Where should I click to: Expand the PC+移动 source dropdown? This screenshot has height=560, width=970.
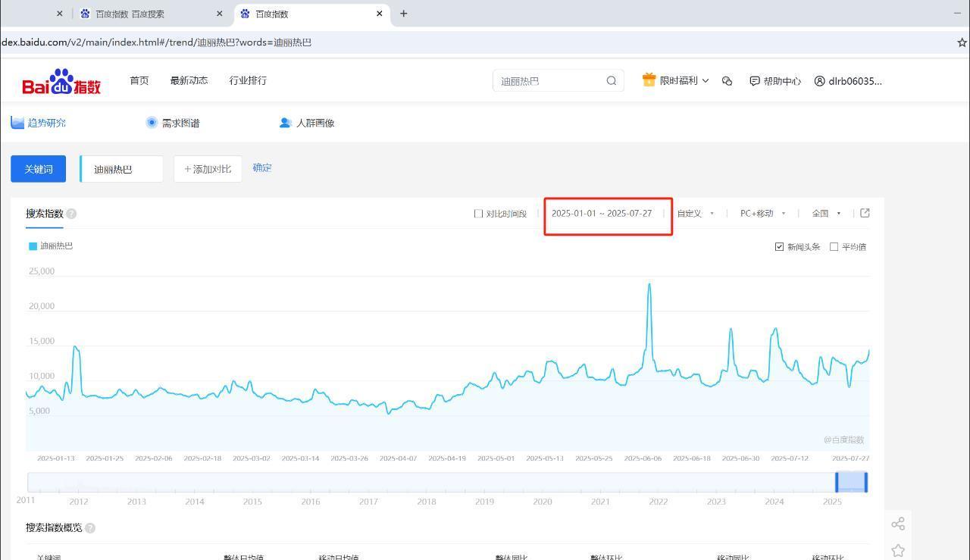pos(762,214)
